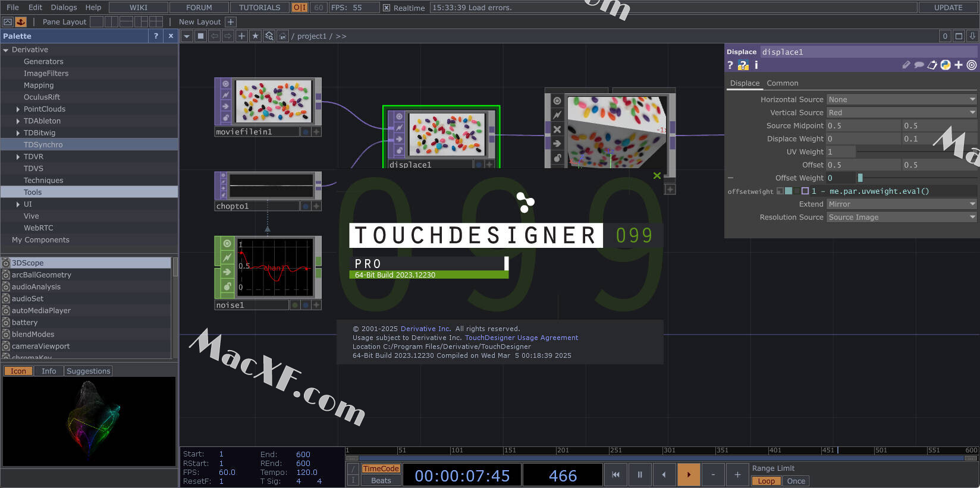980x488 pixels.
Task: Collapse the Offset Weight parameter row
Action: (x=731, y=178)
